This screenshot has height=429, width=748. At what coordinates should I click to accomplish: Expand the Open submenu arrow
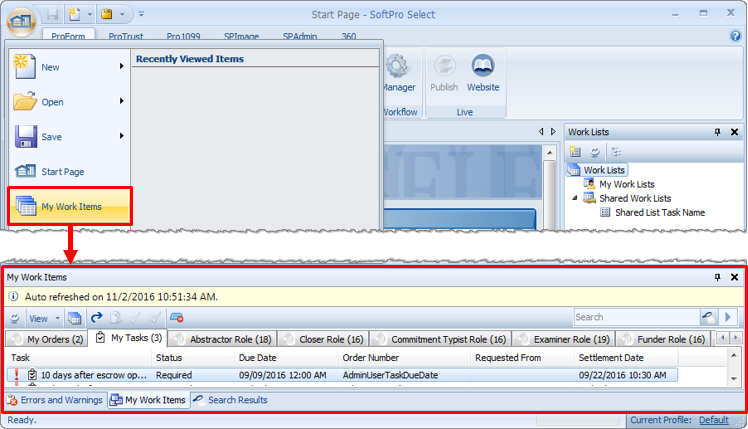pos(122,101)
